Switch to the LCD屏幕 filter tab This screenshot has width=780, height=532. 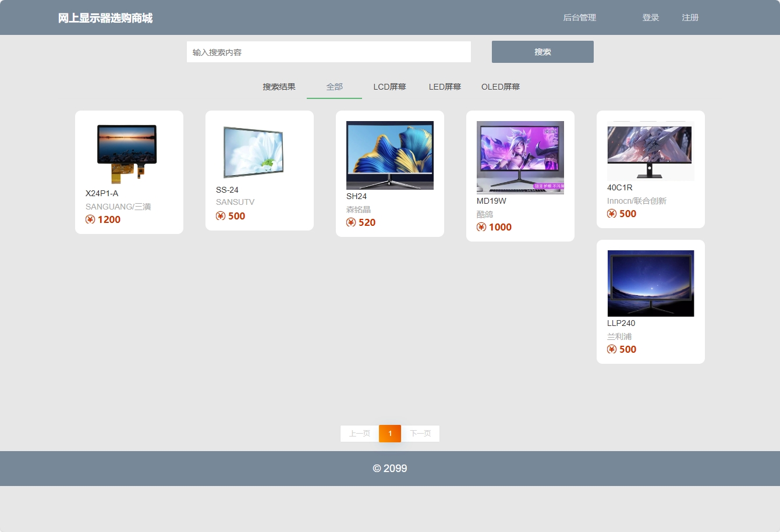coord(391,86)
